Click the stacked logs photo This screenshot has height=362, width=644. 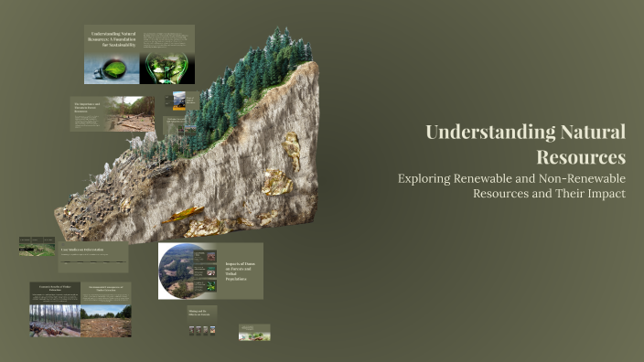point(55,321)
